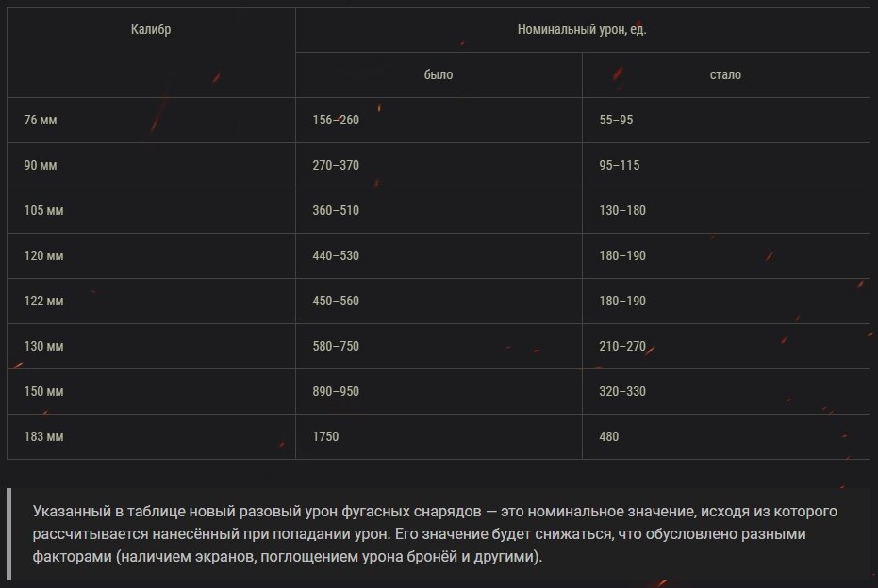This screenshot has width=878, height=588.
Task: Click the 183 мм row label
Action: click(x=43, y=436)
